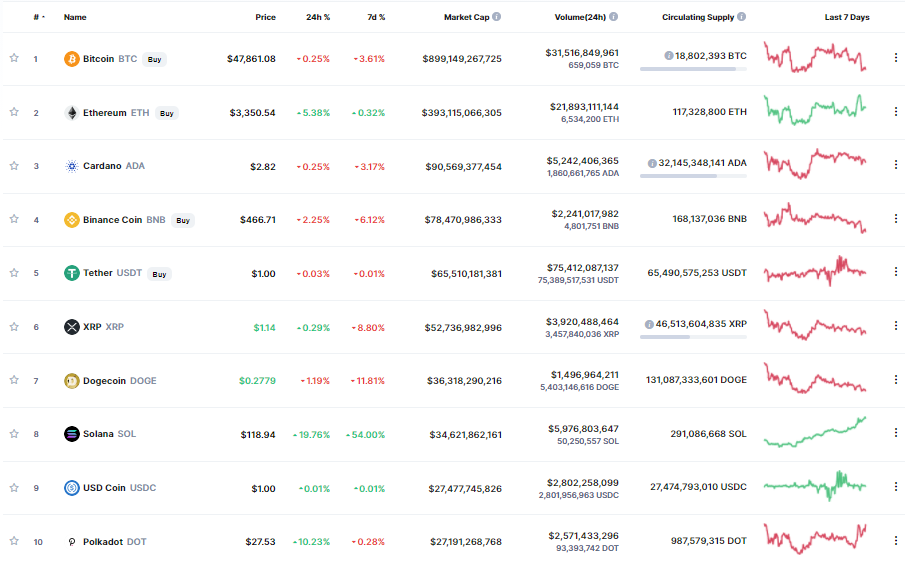Sort table by rank number column

click(x=38, y=17)
